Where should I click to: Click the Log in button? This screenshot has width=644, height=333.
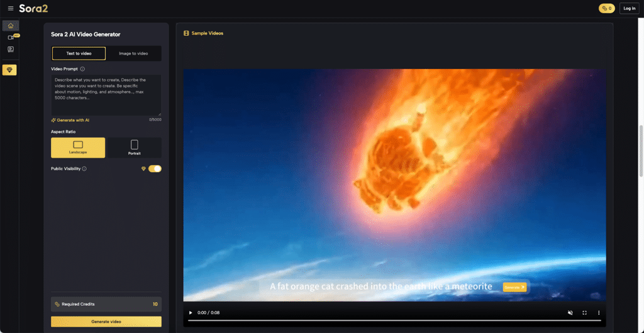point(629,8)
